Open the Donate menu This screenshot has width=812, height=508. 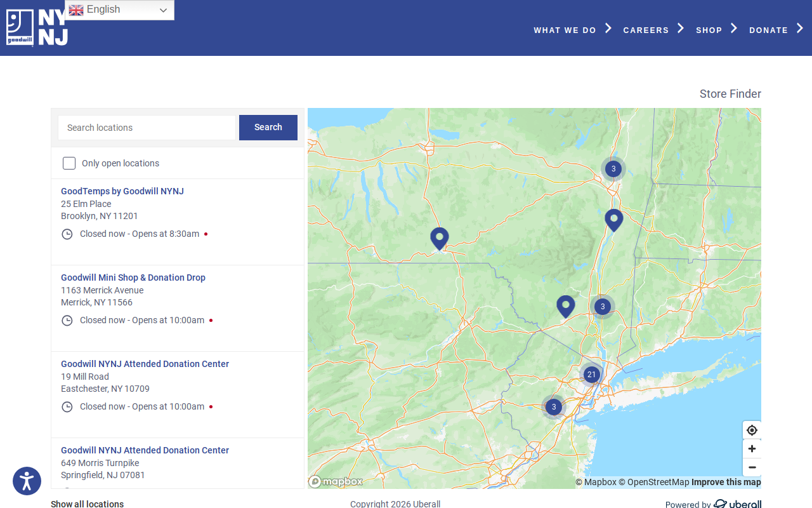768,30
